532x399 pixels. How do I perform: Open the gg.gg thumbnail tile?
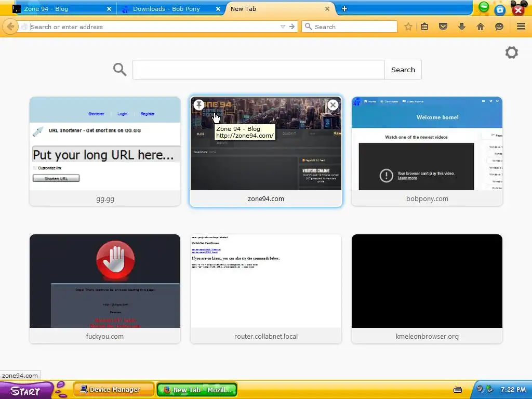click(x=105, y=151)
